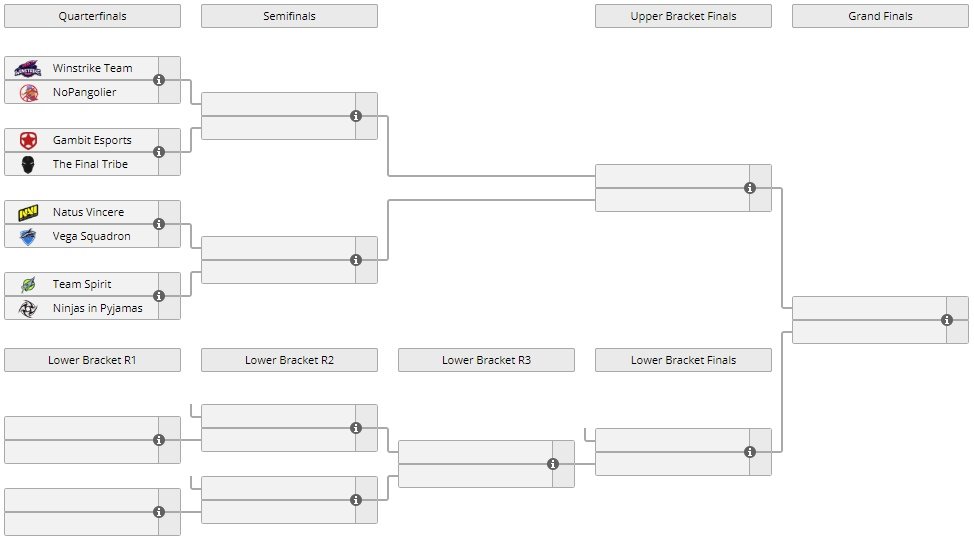Click the Team Spirit team name
This screenshot has width=974, height=540.
tap(82, 284)
